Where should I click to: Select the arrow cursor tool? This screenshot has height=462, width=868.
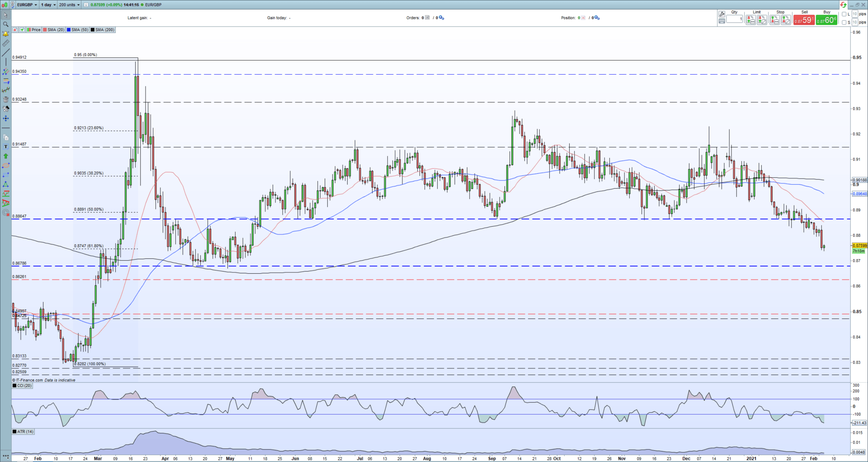(5, 15)
